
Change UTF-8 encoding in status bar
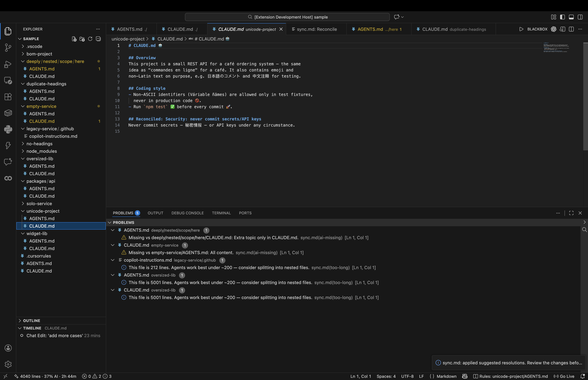click(x=407, y=376)
